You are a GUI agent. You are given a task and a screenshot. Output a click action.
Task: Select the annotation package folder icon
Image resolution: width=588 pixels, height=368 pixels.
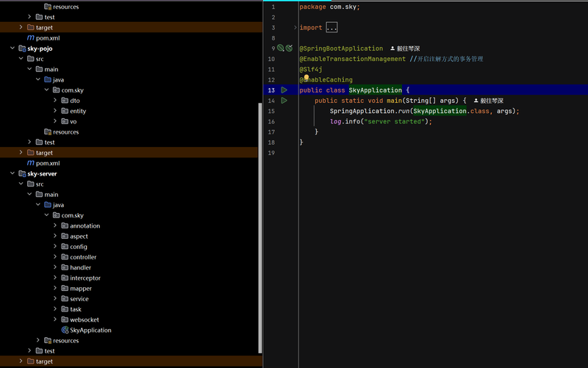coord(65,226)
